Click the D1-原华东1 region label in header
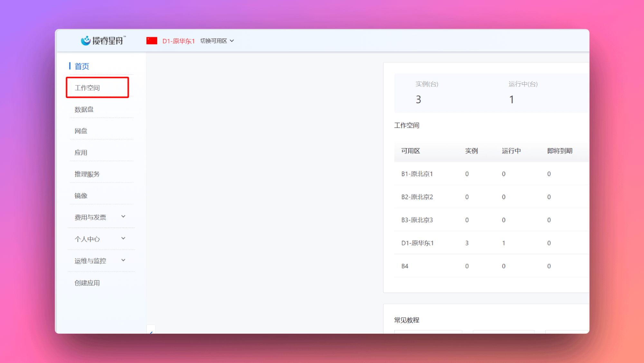Screen dimensions: 644x363 click(178, 41)
